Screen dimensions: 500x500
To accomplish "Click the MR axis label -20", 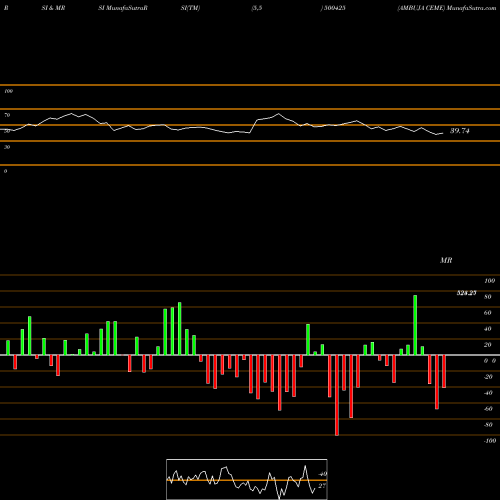I will click(488, 377).
